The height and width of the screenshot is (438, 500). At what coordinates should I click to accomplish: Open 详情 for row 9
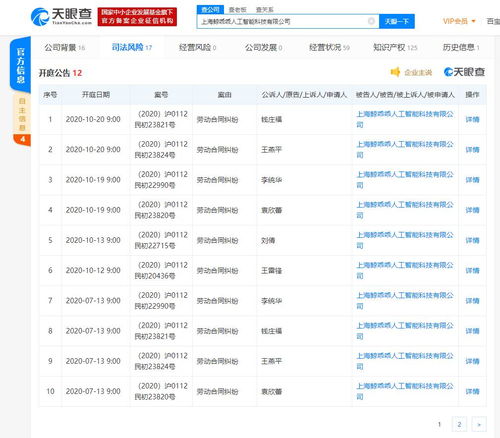[472, 361]
